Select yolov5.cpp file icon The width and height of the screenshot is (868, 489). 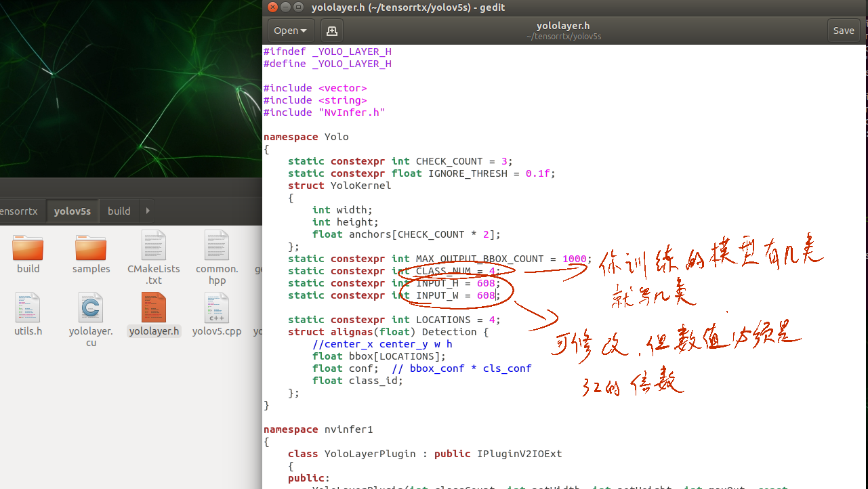point(217,307)
